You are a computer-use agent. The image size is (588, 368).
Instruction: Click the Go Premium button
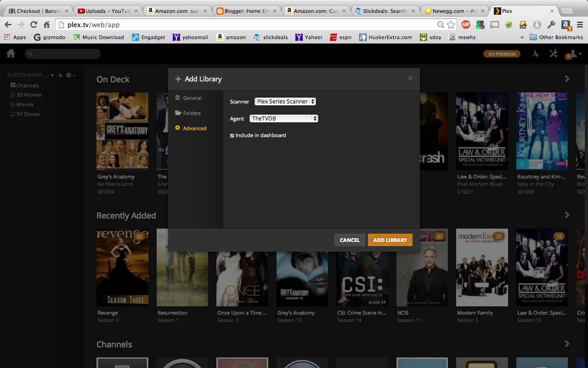(502, 54)
